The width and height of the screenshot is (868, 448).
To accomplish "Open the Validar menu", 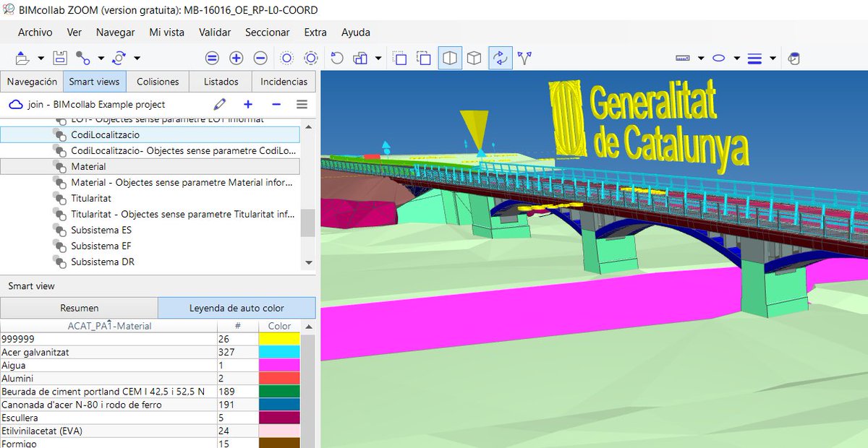I will point(215,33).
